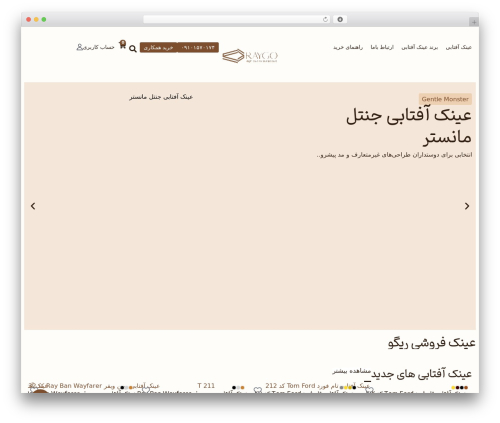Click the extension icon beside address bar
The height and width of the screenshot is (423, 500).
click(340, 19)
